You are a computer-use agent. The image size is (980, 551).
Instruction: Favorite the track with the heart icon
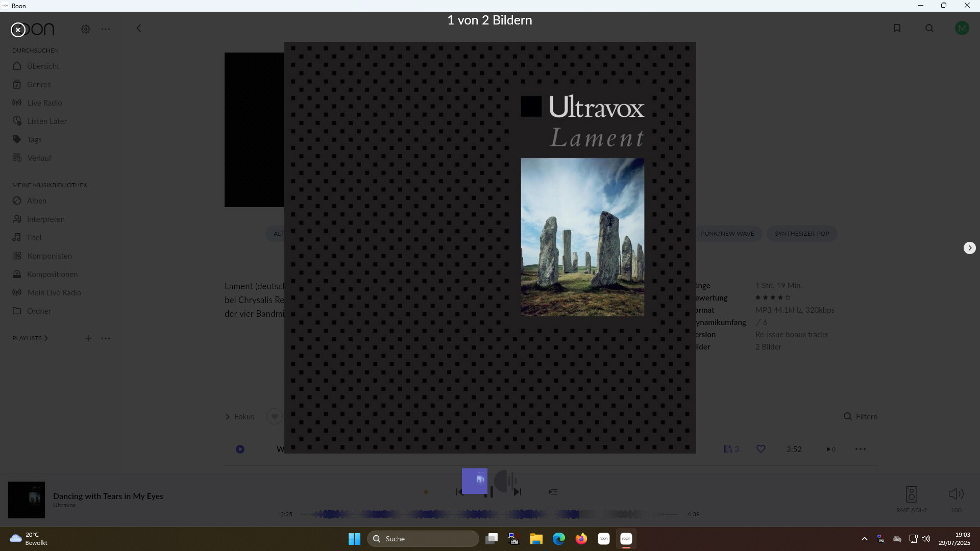761,449
